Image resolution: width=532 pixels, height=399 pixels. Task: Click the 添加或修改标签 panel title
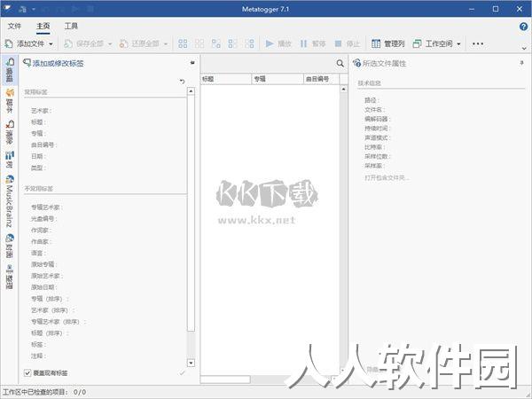(x=58, y=63)
